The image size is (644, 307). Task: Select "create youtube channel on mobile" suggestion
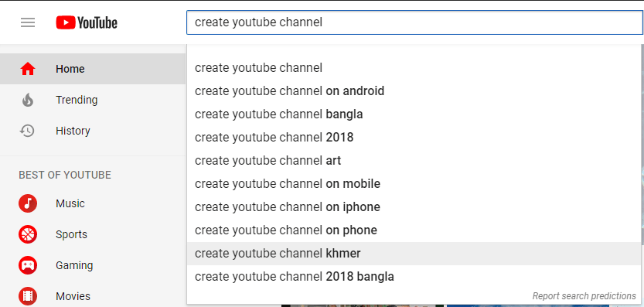pos(414,184)
